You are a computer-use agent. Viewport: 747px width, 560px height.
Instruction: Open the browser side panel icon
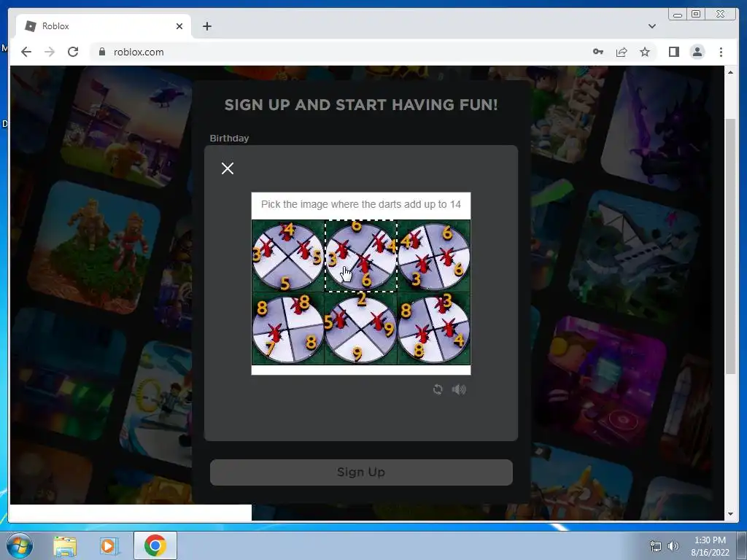pyautogui.click(x=673, y=52)
